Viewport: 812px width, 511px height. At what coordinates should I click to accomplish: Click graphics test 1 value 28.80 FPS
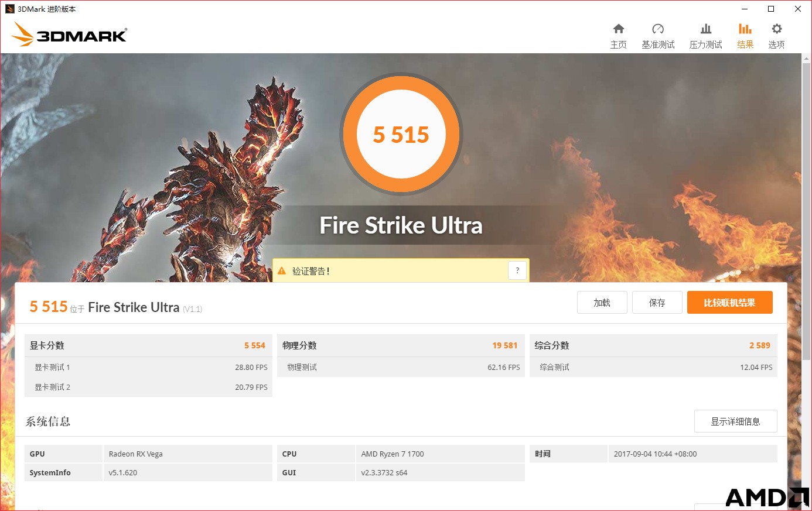pos(251,367)
